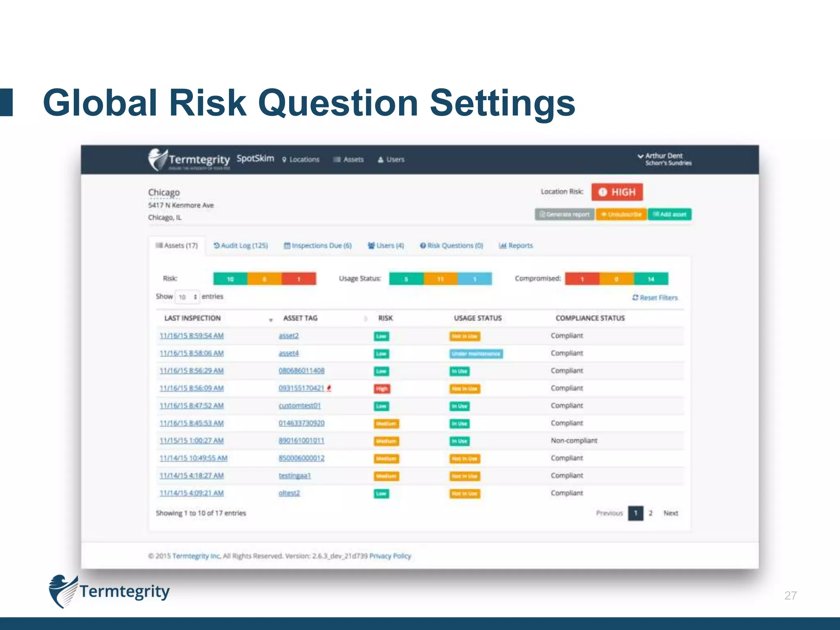Click Medium risk badge for 014633730920
Viewport: 840px width, 630px height.
tap(386, 424)
